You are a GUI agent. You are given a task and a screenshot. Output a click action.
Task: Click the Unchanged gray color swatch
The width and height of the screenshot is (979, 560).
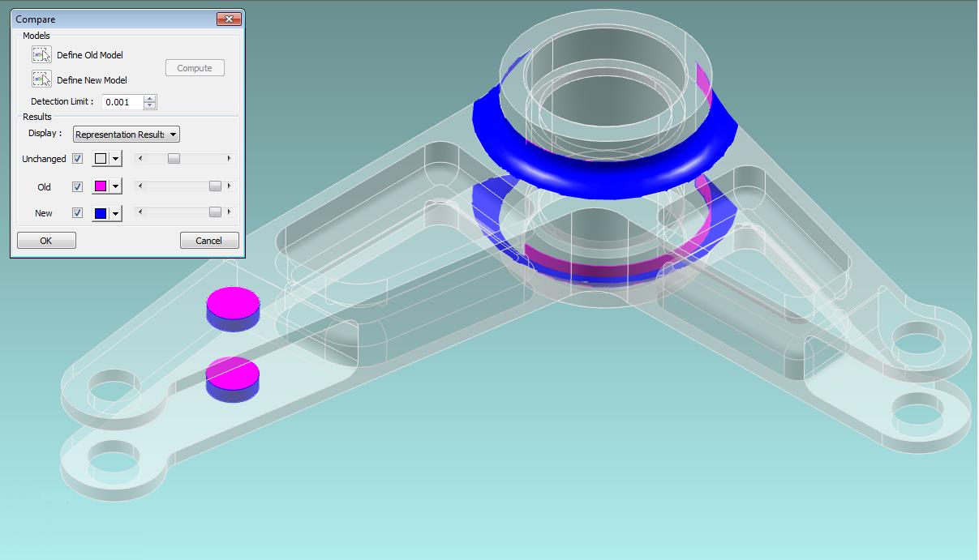[x=101, y=159]
